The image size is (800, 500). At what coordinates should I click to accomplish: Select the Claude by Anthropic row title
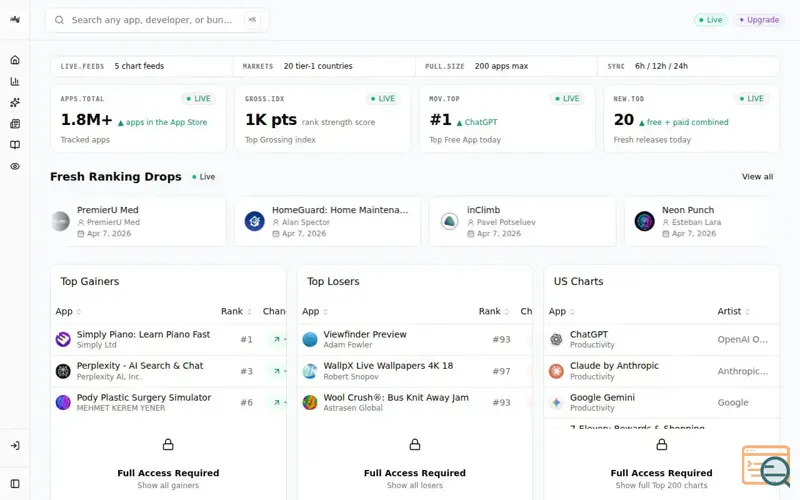614,366
